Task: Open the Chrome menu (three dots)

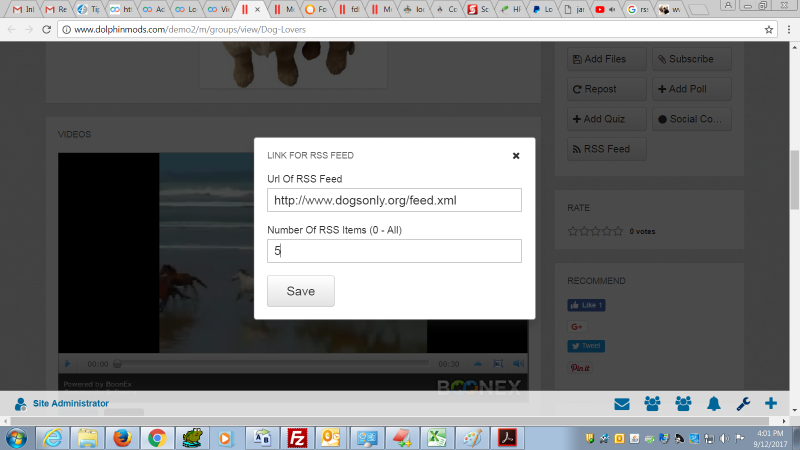Action: [789, 30]
